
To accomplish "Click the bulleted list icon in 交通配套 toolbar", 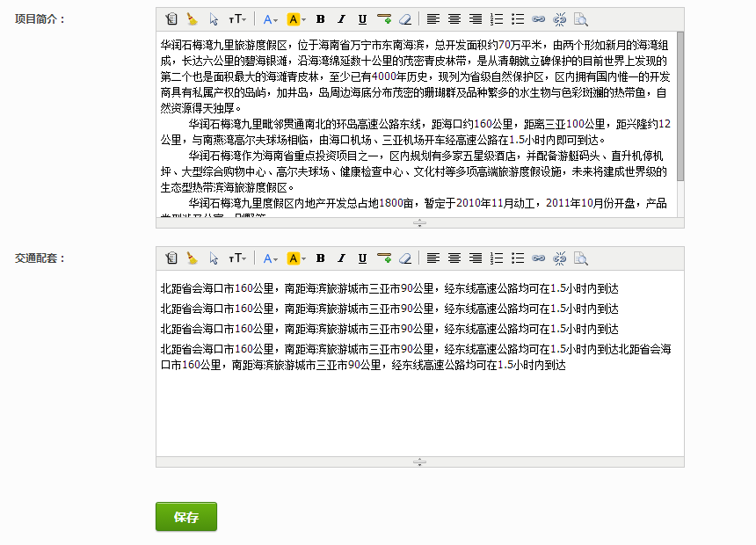I will (x=518, y=258).
